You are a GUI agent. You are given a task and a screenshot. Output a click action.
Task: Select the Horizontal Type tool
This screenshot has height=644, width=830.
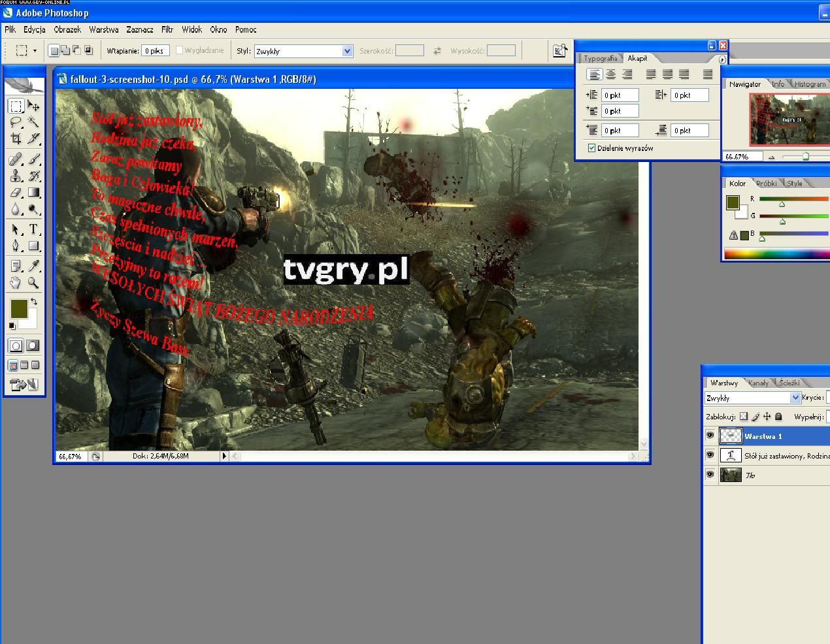(x=33, y=229)
